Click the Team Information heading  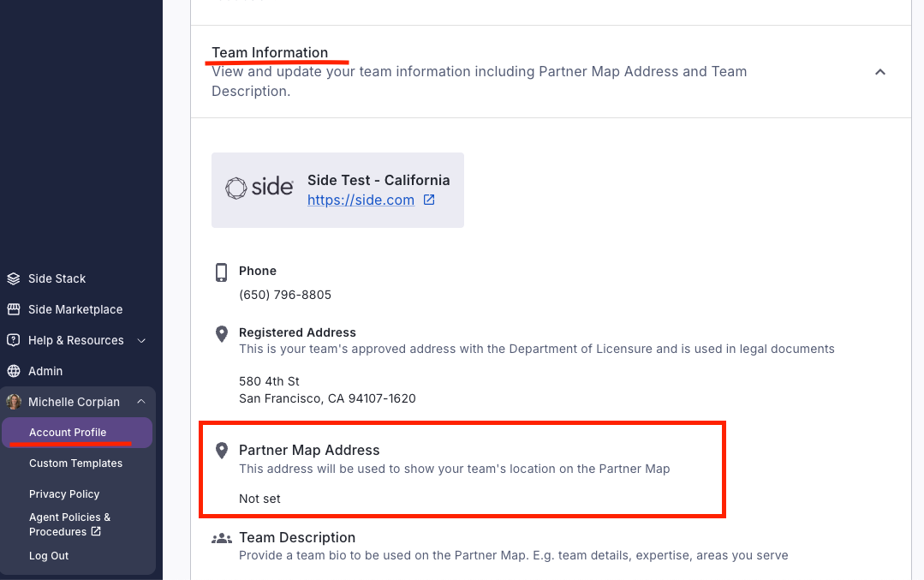pos(270,52)
